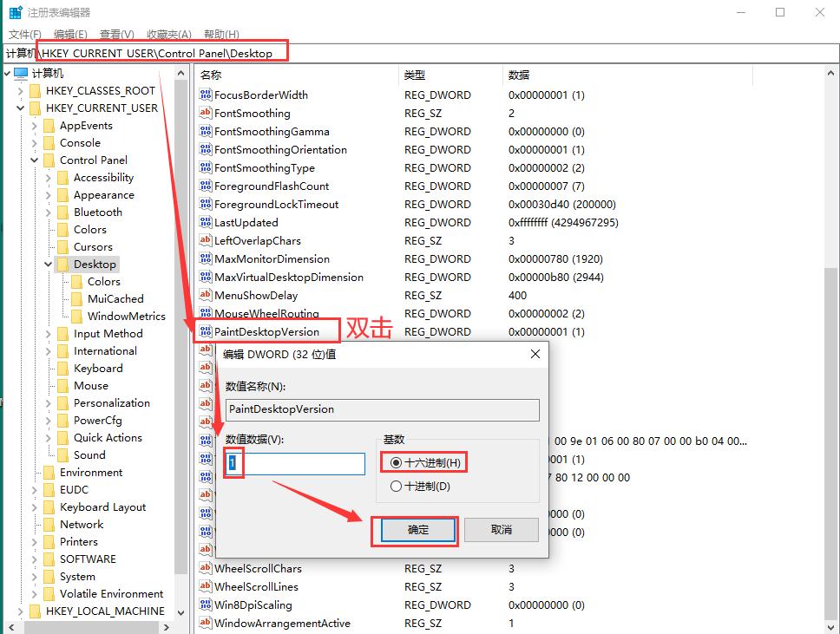The width and height of the screenshot is (840, 634).
Task: Select the decimal (十进制) radio button
Action: (x=396, y=487)
